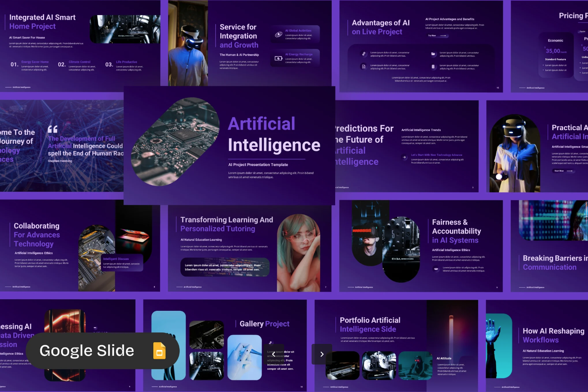Viewport: 588px width, 392px height.
Task: Click AI Project Advantages and Benefits text
Action: click(450, 19)
